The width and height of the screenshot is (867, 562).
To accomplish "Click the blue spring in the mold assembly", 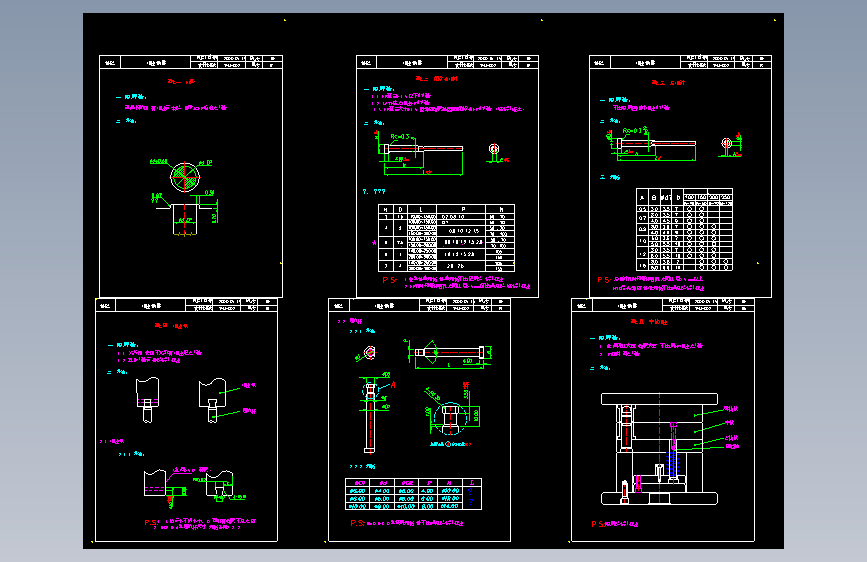I will click(672, 464).
